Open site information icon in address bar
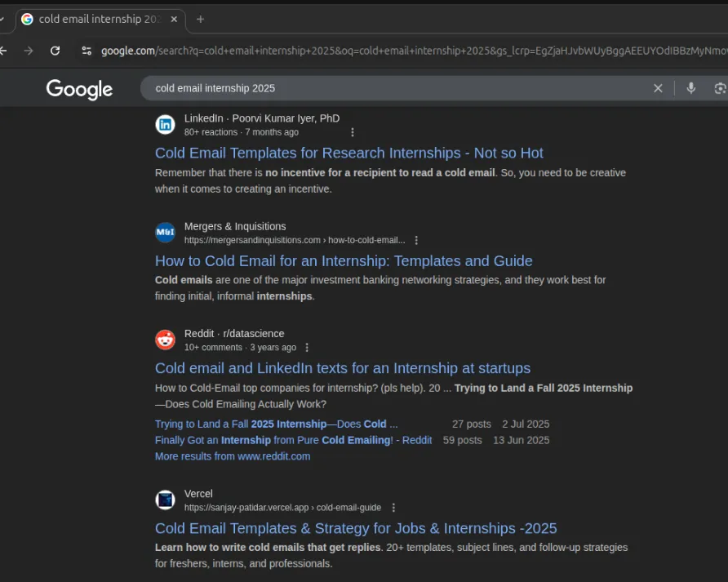The image size is (728, 582). [x=87, y=51]
